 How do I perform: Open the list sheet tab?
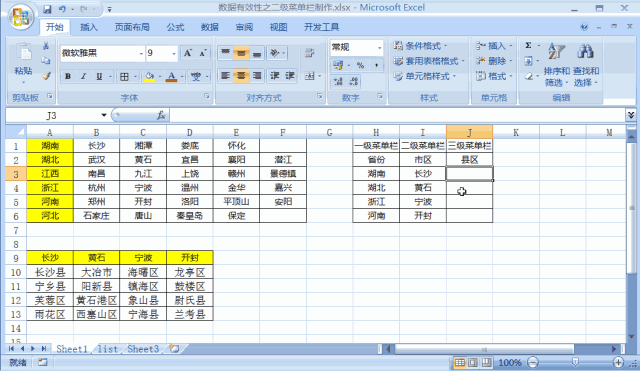108,349
